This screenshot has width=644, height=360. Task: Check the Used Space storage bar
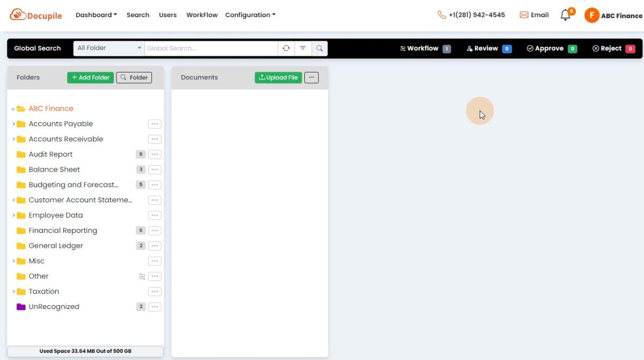(x=85, y=350)
